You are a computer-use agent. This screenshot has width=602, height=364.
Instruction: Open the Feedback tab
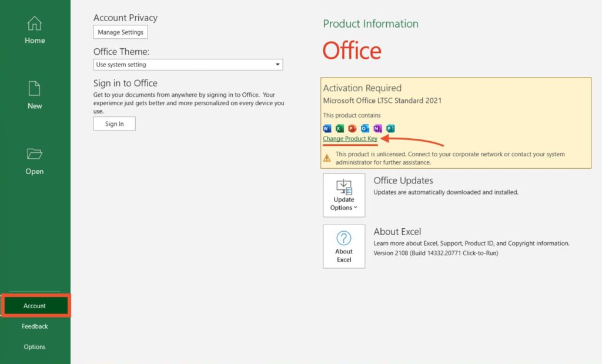[x=35, y=326]
